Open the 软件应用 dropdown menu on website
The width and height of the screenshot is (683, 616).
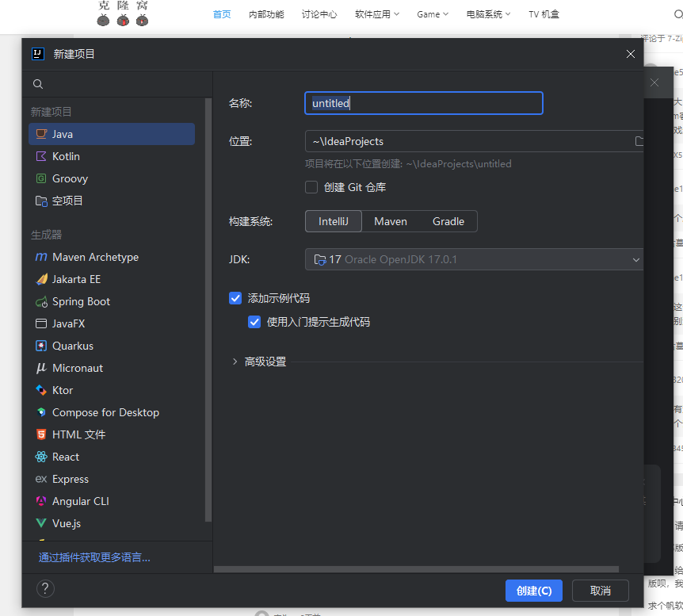377,14
